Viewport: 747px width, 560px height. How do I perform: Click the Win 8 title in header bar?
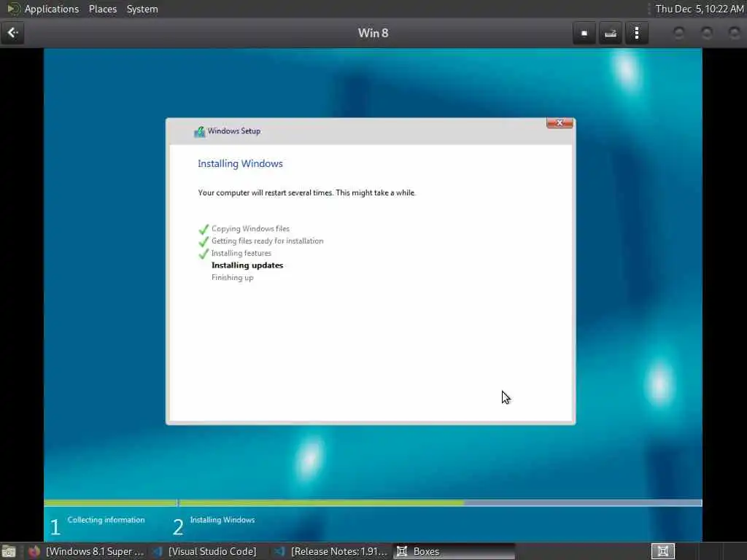pos(373,33)
